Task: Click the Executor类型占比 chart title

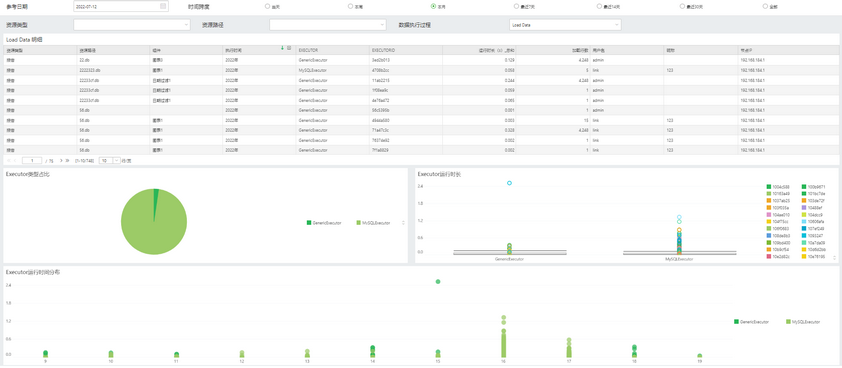Action: [x=27, y=174]
